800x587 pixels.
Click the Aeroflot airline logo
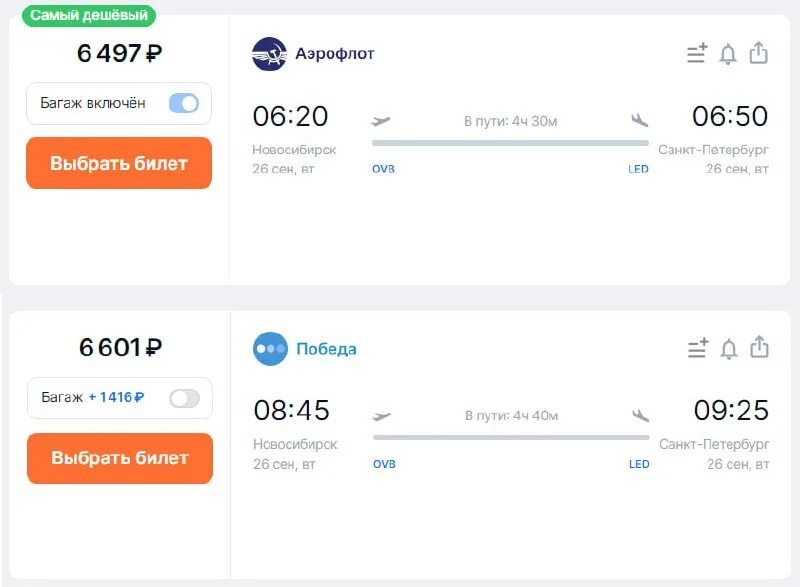click(x=269, y=54)
